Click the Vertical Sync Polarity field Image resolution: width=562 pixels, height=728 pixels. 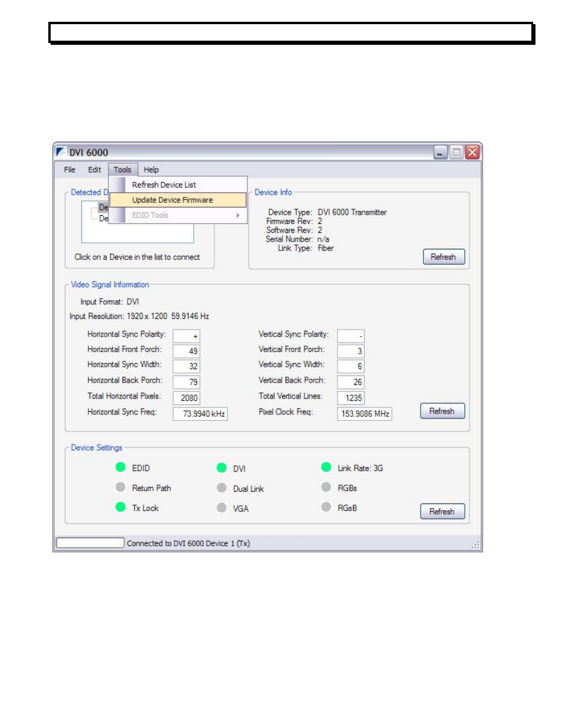point(351,336)
